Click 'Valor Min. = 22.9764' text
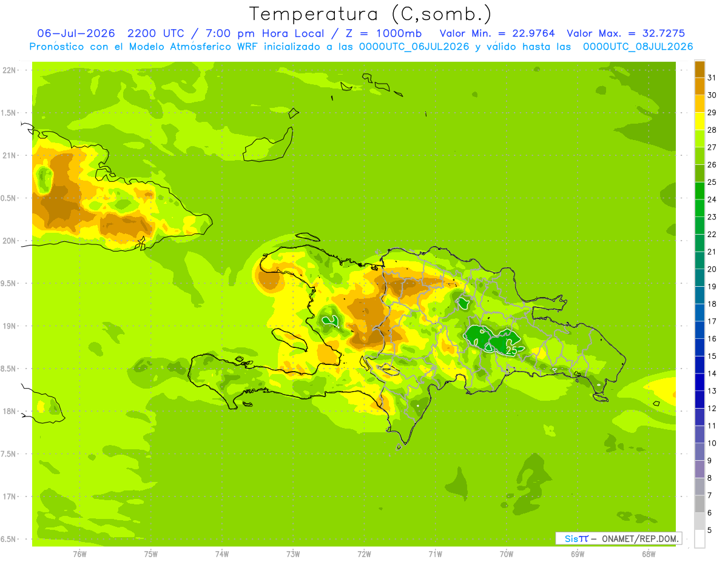The image size is (728, 562). (497, 33)
